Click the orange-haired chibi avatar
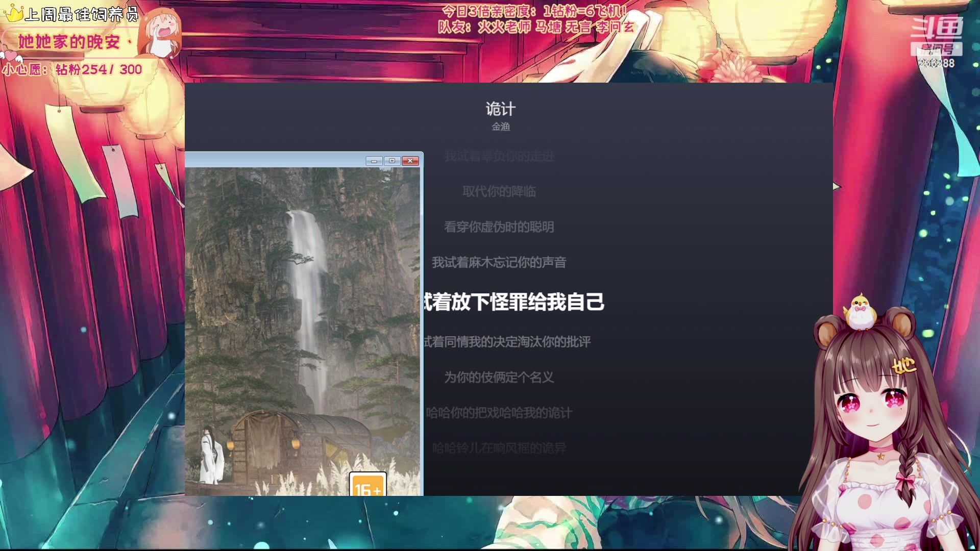 tap(161, 33)
